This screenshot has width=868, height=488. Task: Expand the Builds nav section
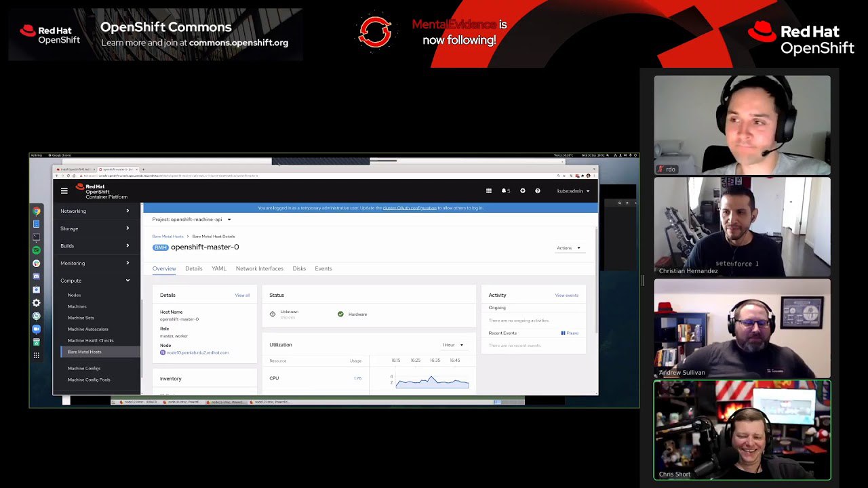coord(95,245)
